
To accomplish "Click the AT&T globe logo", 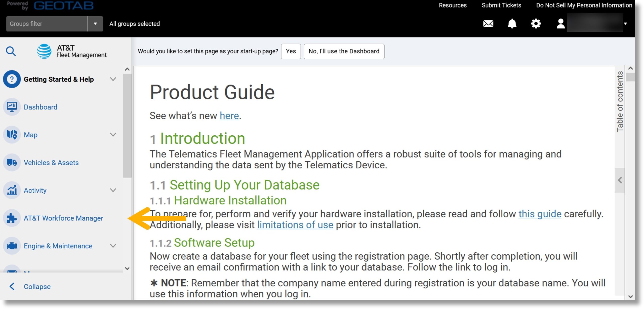I will tap(44, 51).
